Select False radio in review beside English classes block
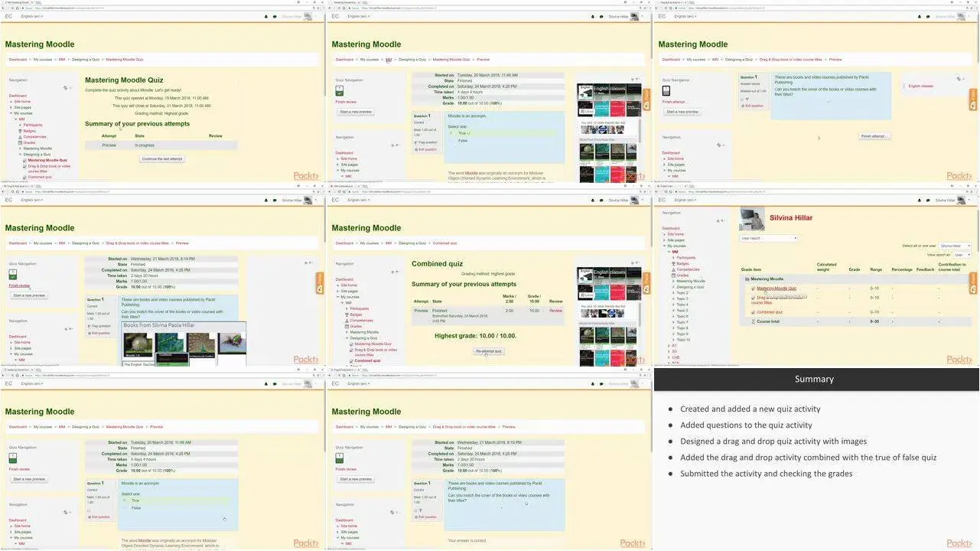 pyautogui.click(x=451, y=141)
